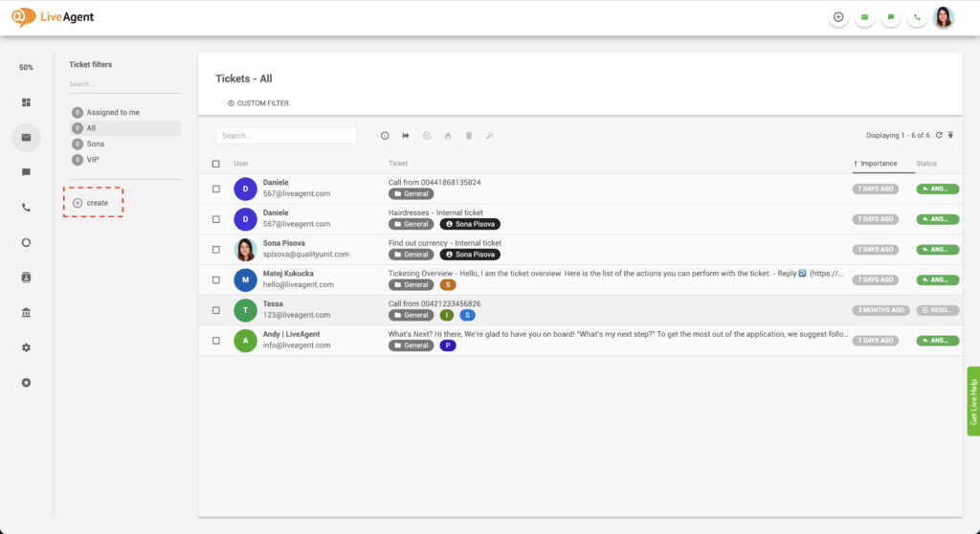980x534 pixels.
Task: Open Configuration gear icon in sidebar
Action: (x=26, y=347)
